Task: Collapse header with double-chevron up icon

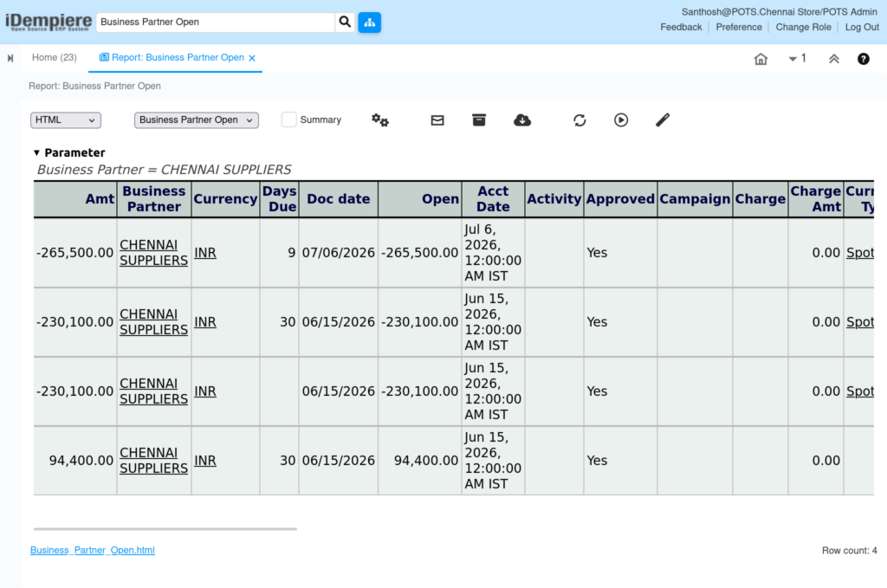Action: point(834,59)
